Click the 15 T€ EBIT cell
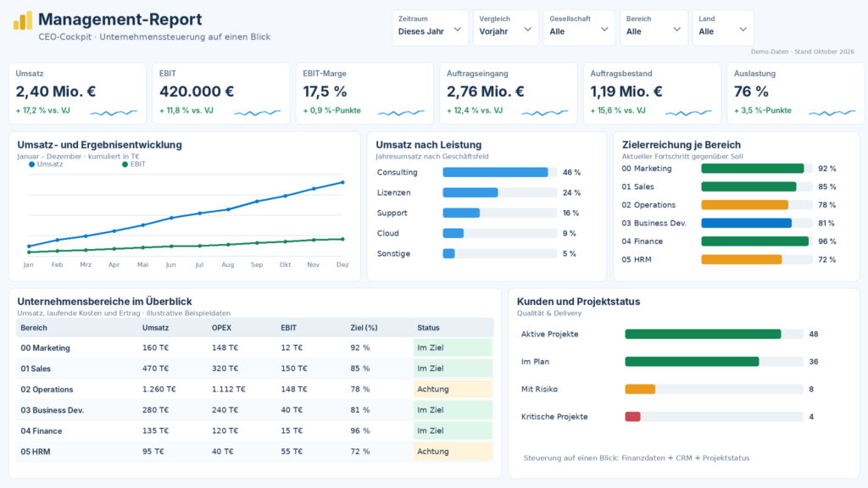The height and width of the screenshot is (488, 868). [292, 431]
